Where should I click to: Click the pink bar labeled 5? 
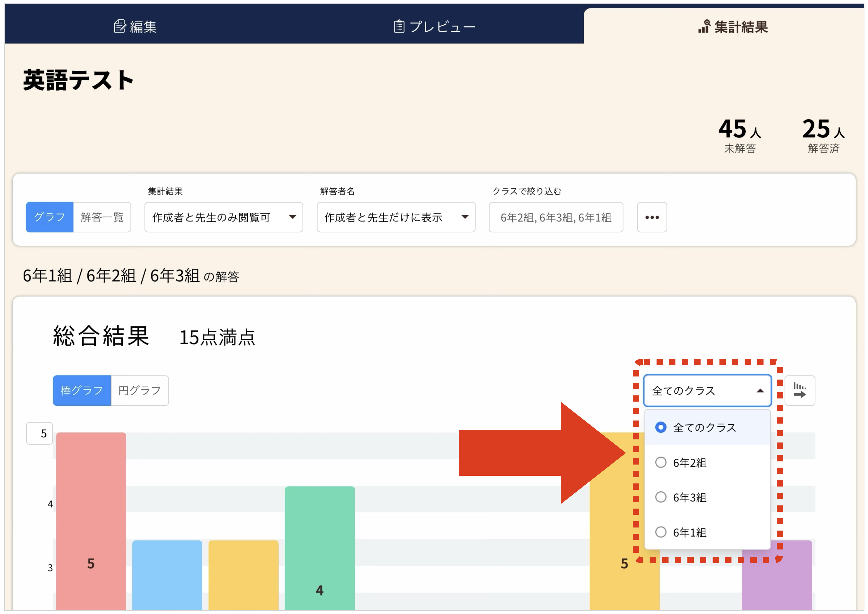91,522
